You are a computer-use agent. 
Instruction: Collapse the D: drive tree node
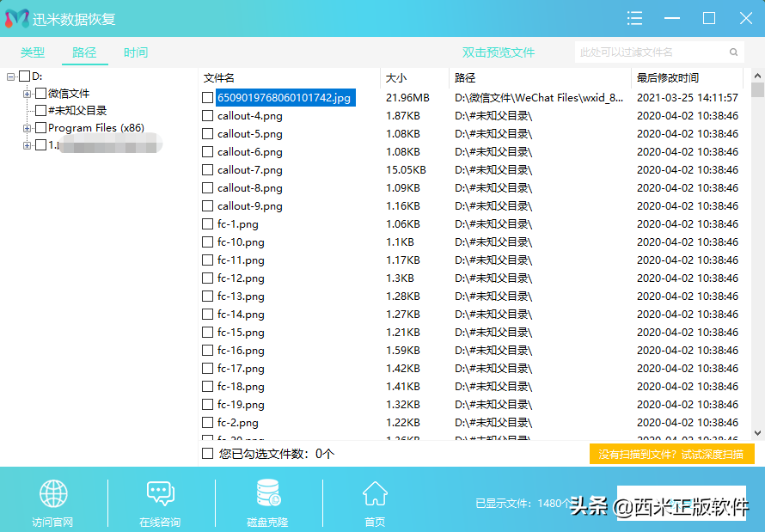(x=10, y=76)
